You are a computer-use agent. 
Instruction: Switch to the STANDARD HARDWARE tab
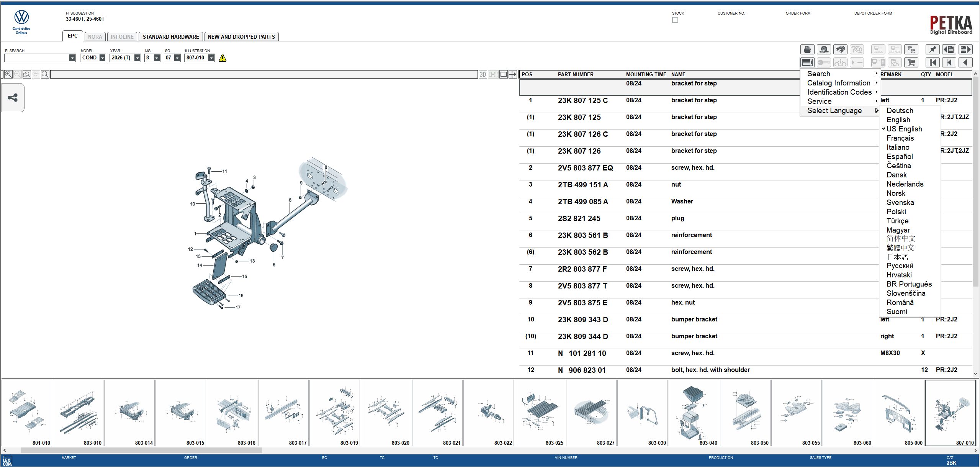pyautogui.click(x=171, y=36)
